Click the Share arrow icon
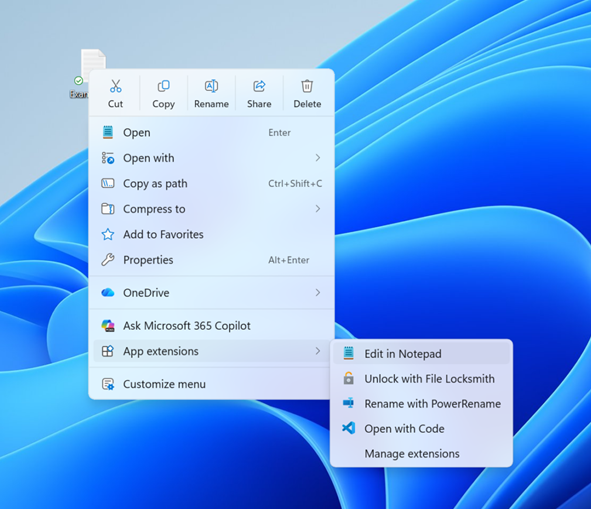This screenshot has height=509, width=591. click(259, 86)
